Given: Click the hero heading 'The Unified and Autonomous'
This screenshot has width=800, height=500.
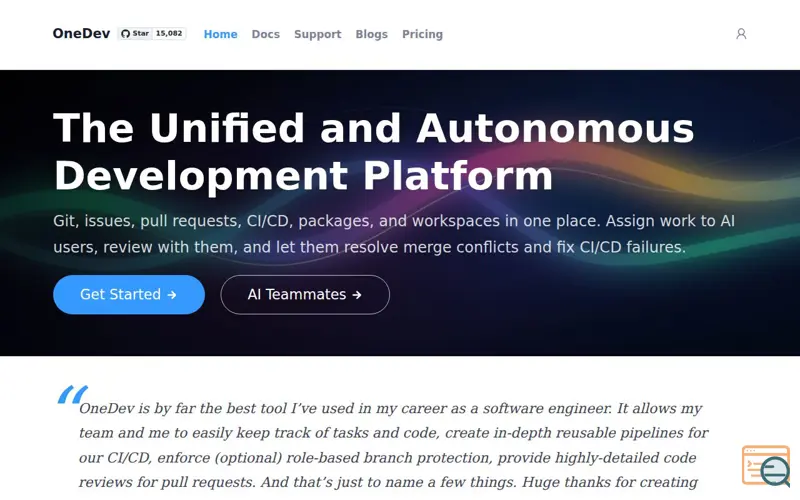Looking at the screenshot, I should click(373, 128).
